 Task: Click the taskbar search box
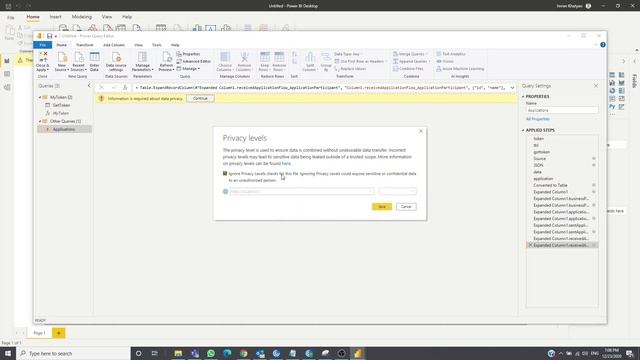(73, 353)
